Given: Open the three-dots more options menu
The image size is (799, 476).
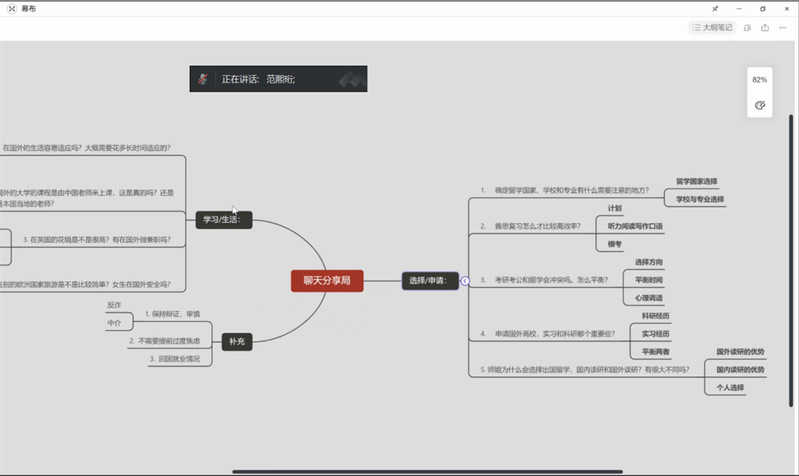Looking at the screenshot, I should click(x=783, y=27).
